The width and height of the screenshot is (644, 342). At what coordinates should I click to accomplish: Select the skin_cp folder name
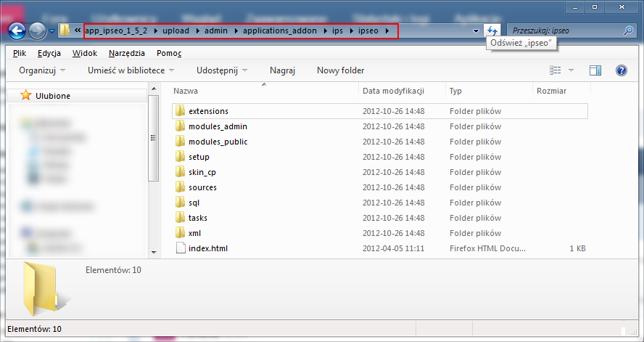point(202,172)
